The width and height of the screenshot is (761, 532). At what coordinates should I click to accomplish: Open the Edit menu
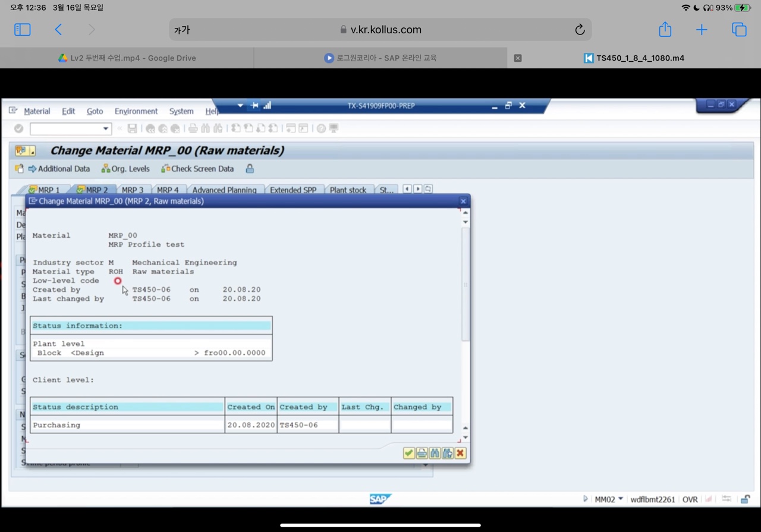68,111
